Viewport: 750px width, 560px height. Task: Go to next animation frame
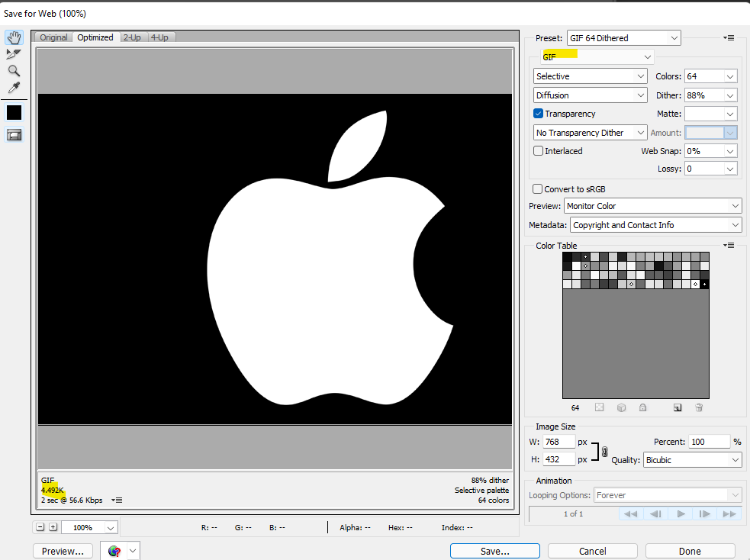(705, 513)
